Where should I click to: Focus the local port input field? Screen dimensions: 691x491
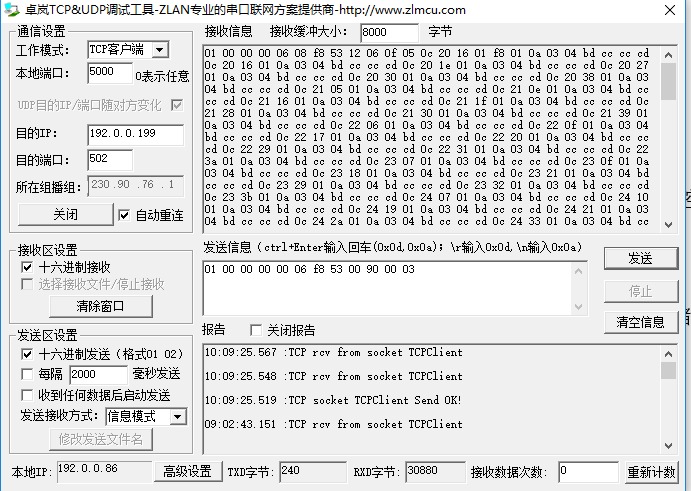[x=109, y=73]
